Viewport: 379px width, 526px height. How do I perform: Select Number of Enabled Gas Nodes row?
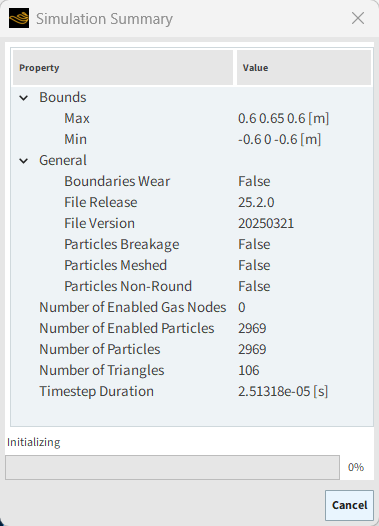[x=192, y=307]
